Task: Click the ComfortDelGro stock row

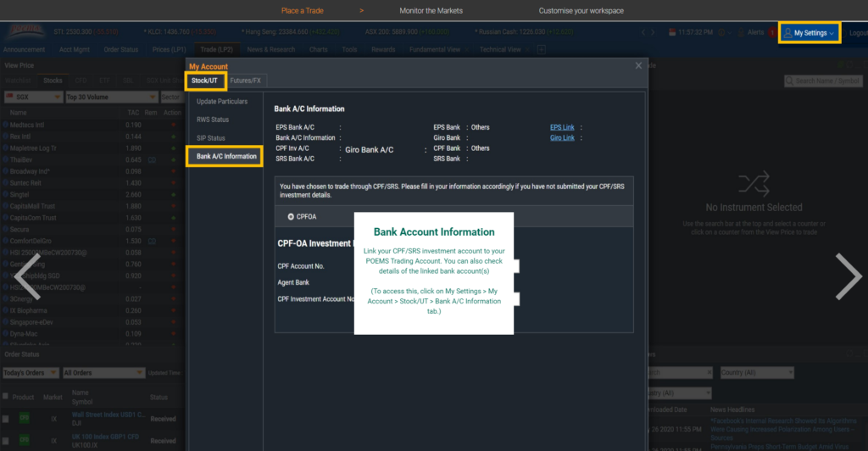Action: coord(92,242)
